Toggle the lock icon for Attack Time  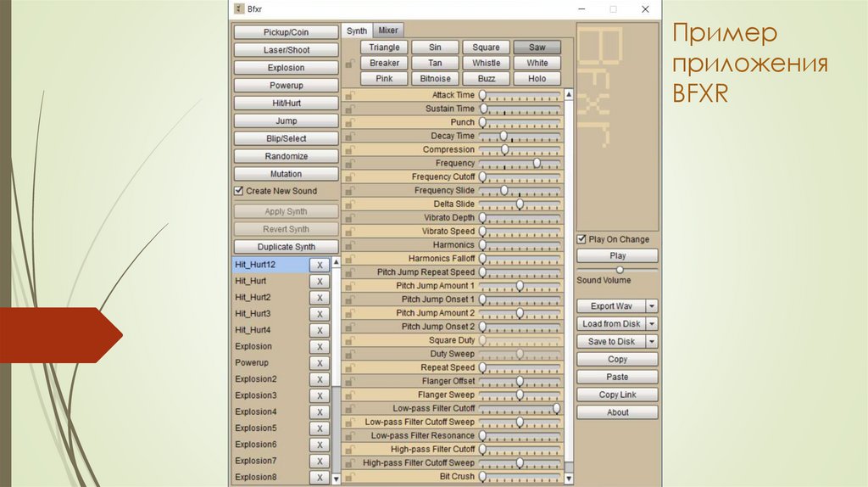click(350, 95)
